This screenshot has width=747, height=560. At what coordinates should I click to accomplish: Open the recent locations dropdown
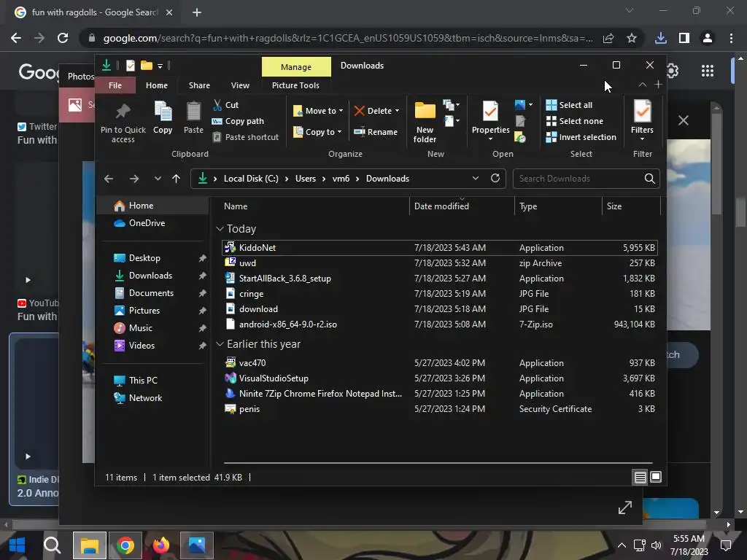[158, 179]
